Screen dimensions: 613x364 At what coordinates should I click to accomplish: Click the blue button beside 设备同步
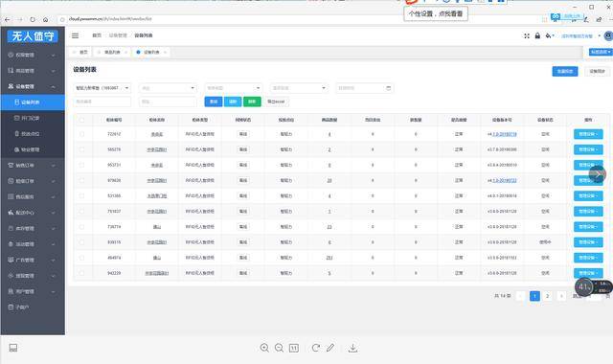(x=565, y=71)
